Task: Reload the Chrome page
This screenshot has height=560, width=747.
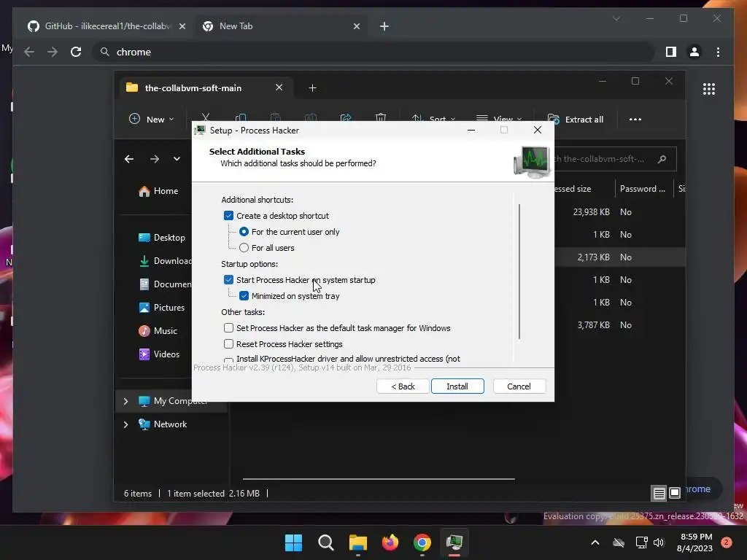Action: click(76, 52)
